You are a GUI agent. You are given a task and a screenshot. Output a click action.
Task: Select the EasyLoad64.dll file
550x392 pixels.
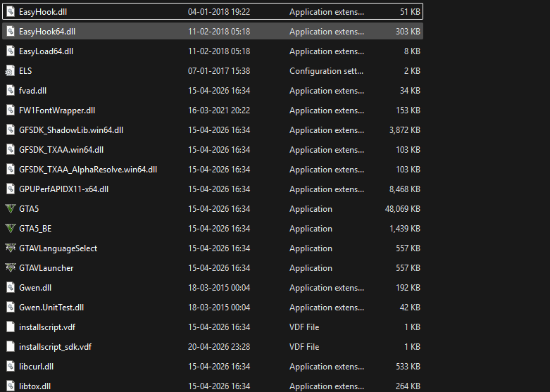pyautogui.click(x=46, y=51)
